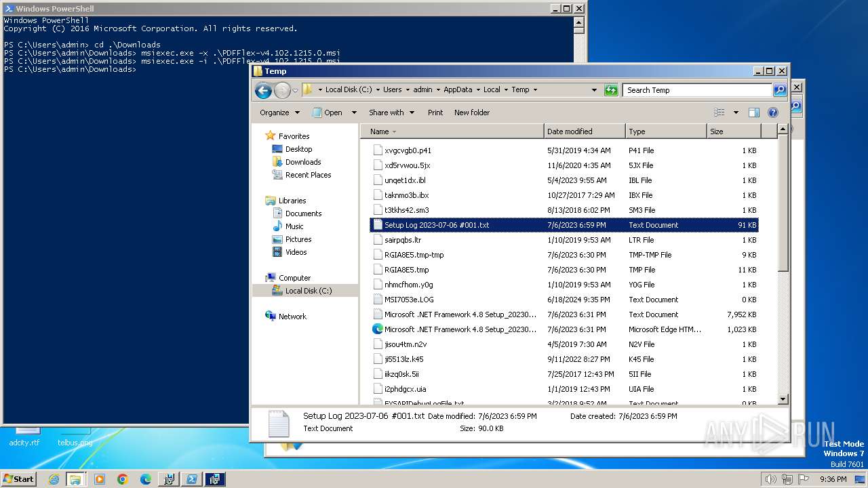Click admin in the address breadcrumb
Image resolution: width=868 pixels, height=488 pixels.
pos(422,89)
